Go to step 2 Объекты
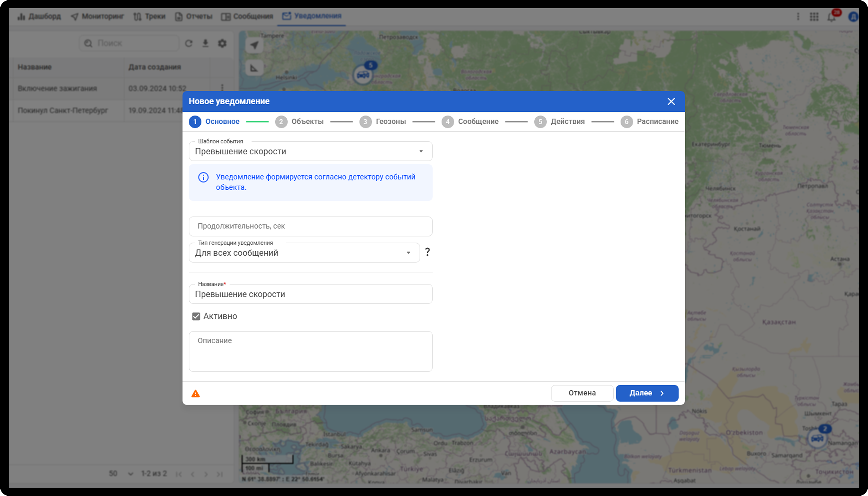The image size is (868, 496). 300,122
